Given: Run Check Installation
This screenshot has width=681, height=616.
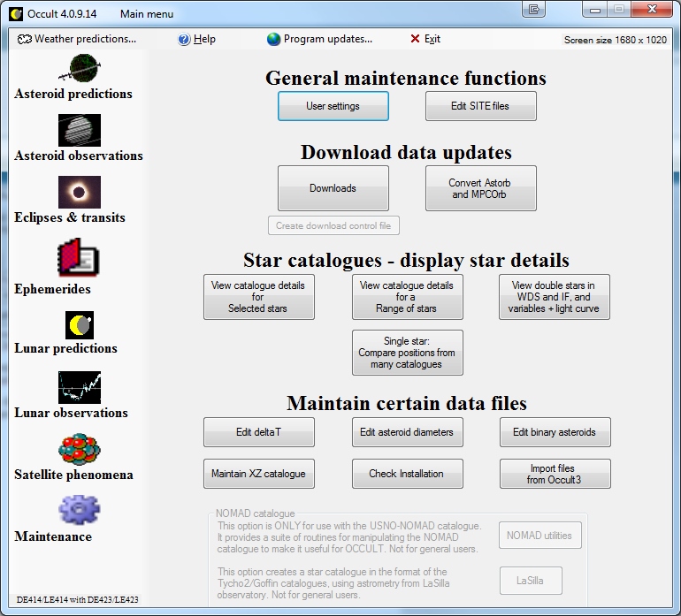Looking at the screenshot, I should [408, 474].
